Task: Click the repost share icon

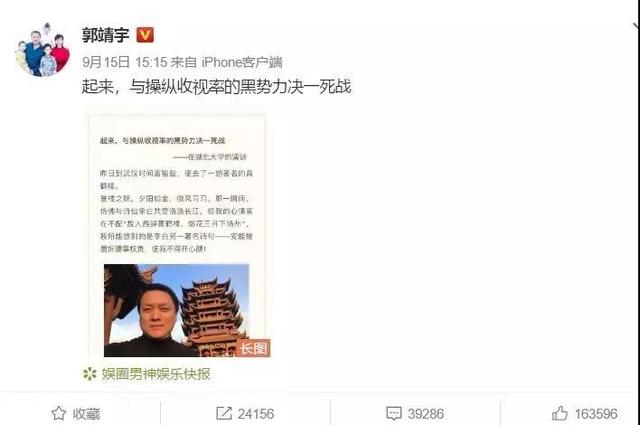Action: (224, 414)
